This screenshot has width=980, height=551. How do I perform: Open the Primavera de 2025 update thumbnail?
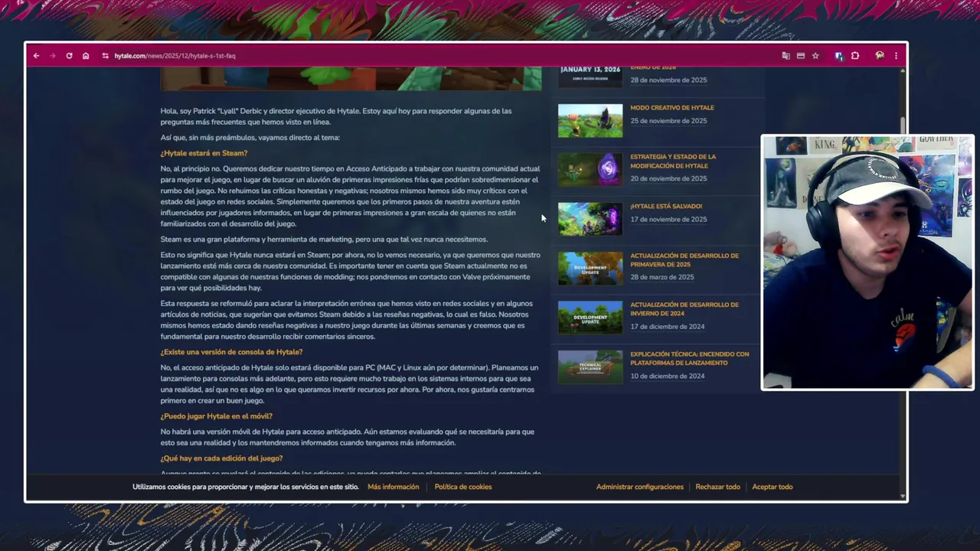(590, 269)
